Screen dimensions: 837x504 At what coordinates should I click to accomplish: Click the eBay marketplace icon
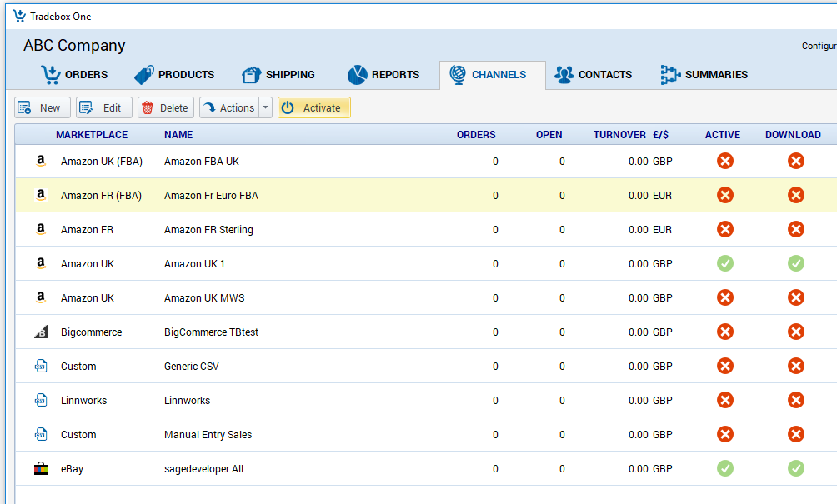pyautogui.click(x=40, y=469)
